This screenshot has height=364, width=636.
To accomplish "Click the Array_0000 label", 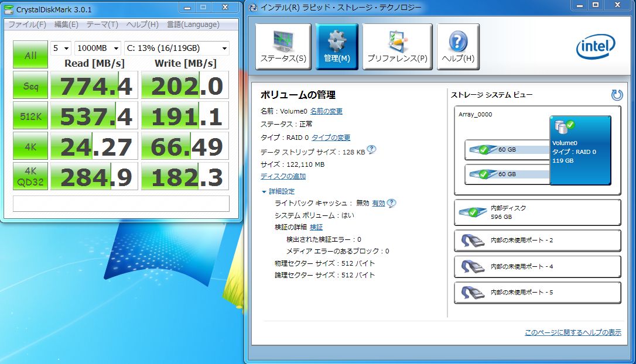I will pyautogui.click(x=475, y=114).
